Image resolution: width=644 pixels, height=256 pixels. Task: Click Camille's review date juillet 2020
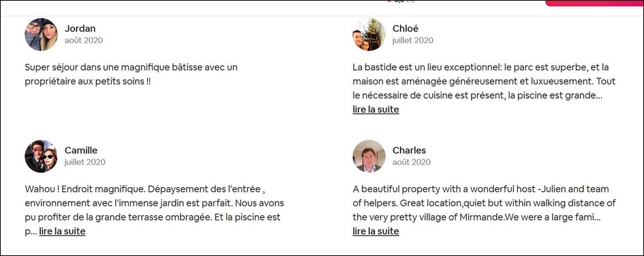pyautogui.click(x=85, y=162)
